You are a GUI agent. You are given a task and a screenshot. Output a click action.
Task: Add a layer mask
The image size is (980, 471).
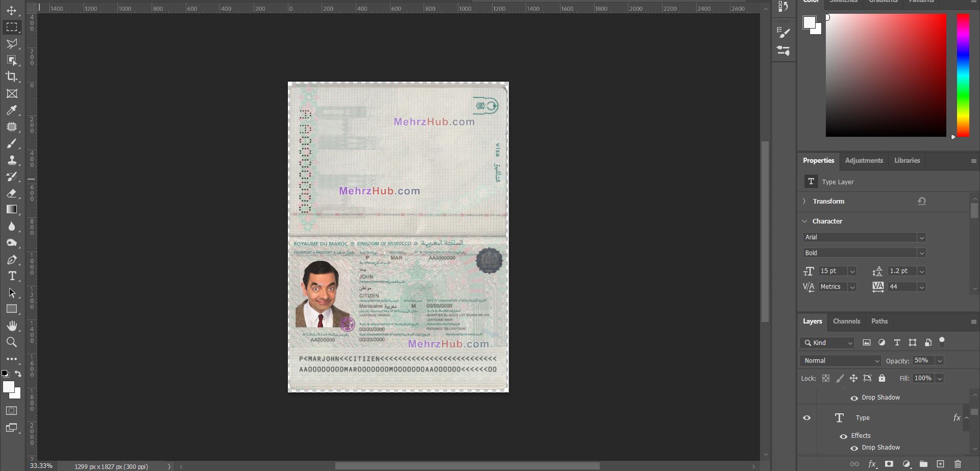(889, 464)
